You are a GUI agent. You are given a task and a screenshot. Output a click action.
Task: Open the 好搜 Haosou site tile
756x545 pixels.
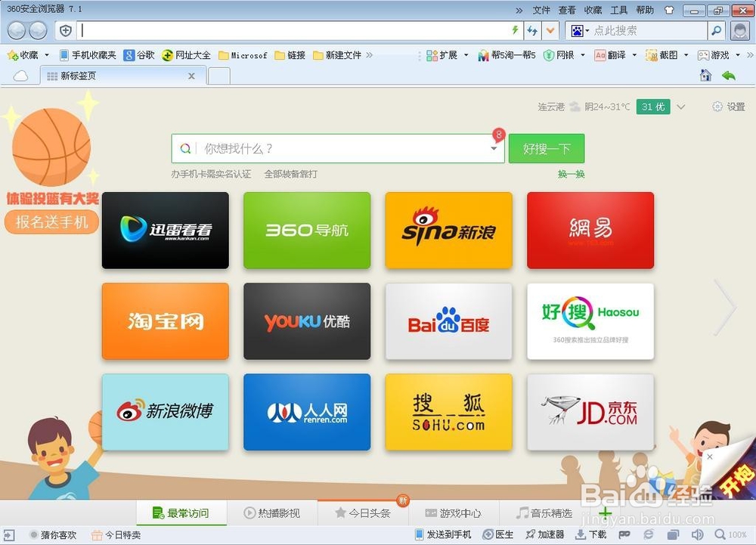[x=590, y=321]
